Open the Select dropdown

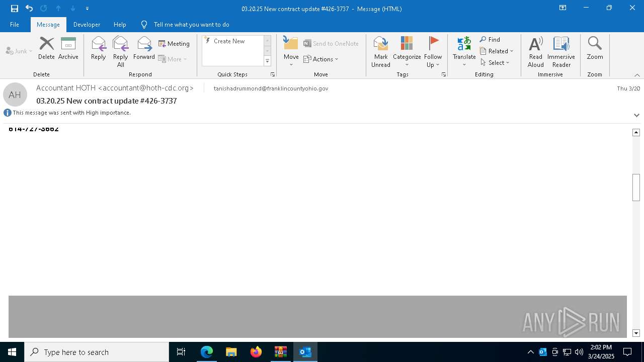point(495,63)
